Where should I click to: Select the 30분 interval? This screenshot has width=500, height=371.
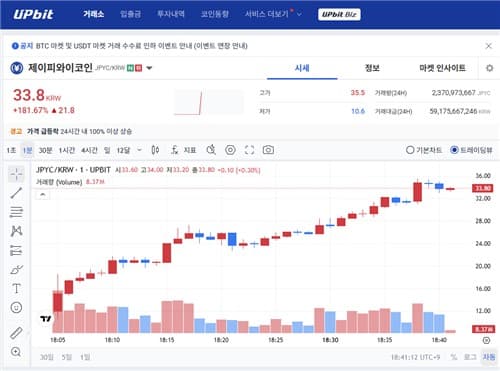45,150
